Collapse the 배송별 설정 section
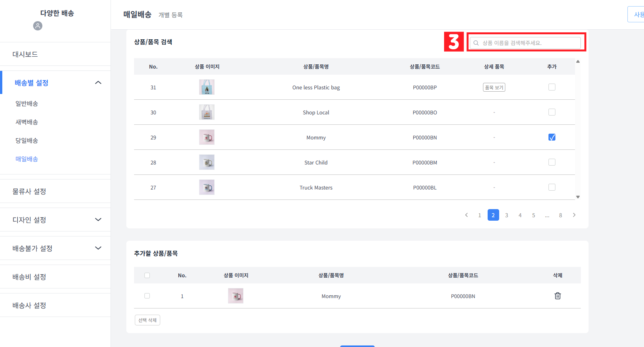The width and height of the screenshot is (644, 347). 98,82
